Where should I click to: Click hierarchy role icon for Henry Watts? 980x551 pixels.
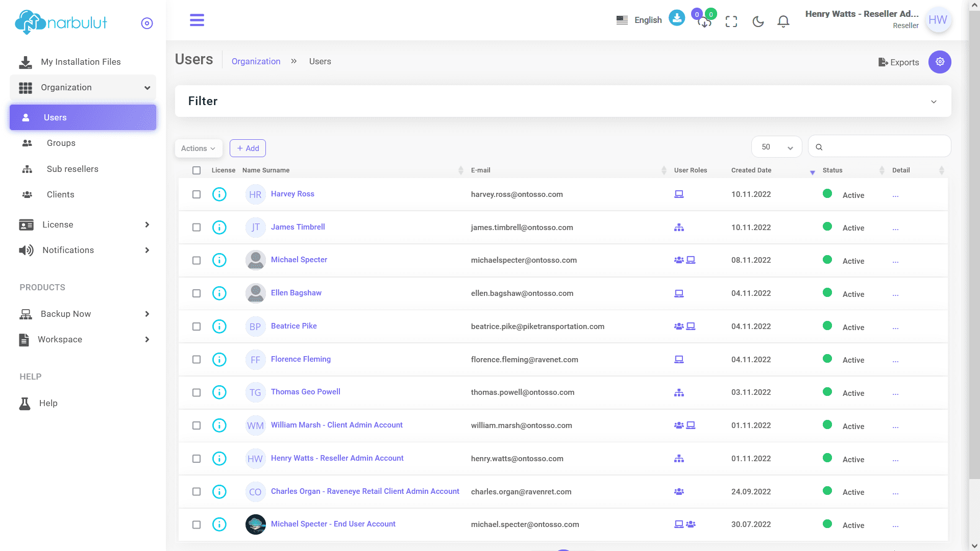[679, 459]
